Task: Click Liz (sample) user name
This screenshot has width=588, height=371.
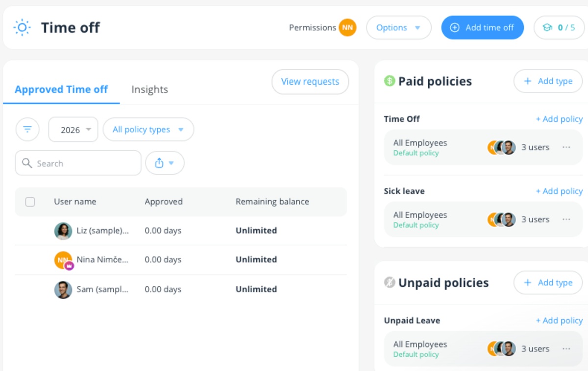Action: [103, 231]
